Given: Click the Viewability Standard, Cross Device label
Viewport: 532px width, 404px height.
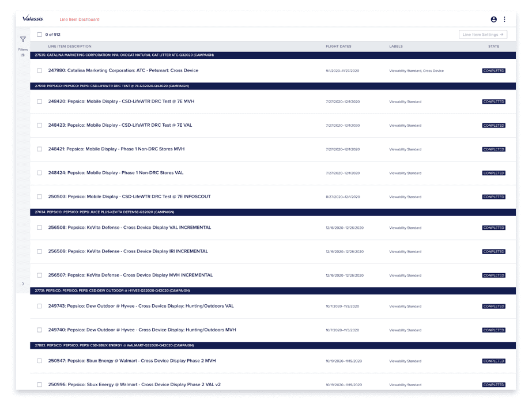Looking at the screenshot, I should [416, 71].
